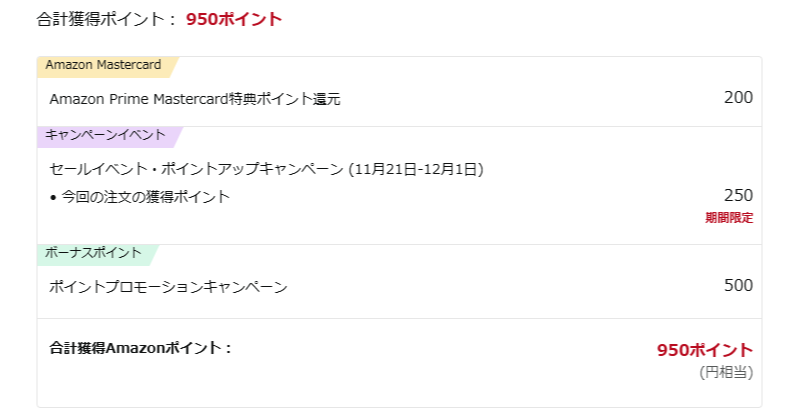The height and width of the screenshot is (420, 800).
Task: Click セールイベント・ポイントアップキャンペーン title
Action: tap(196, 168)
